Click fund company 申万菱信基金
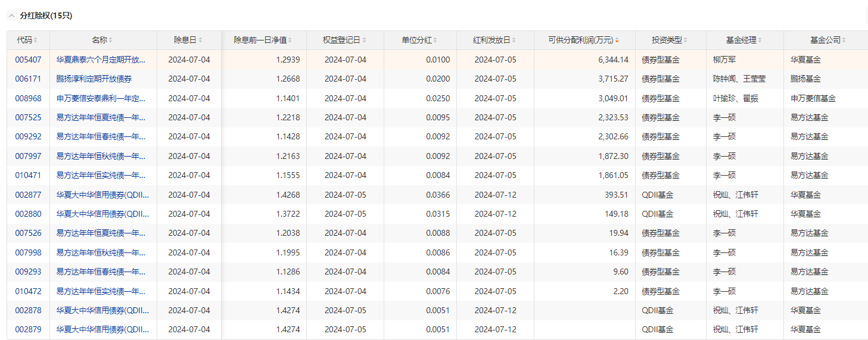The image size is (868, 340). [x=813, y=98]
